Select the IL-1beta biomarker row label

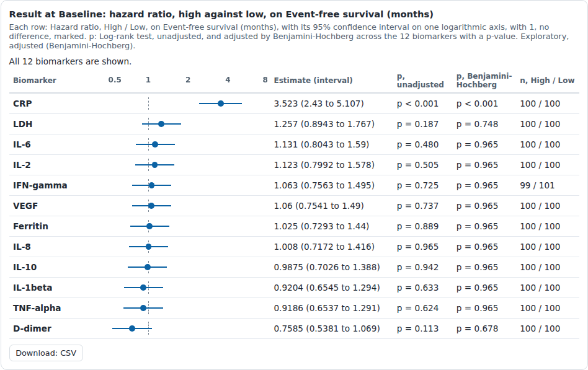pos(33,288)
